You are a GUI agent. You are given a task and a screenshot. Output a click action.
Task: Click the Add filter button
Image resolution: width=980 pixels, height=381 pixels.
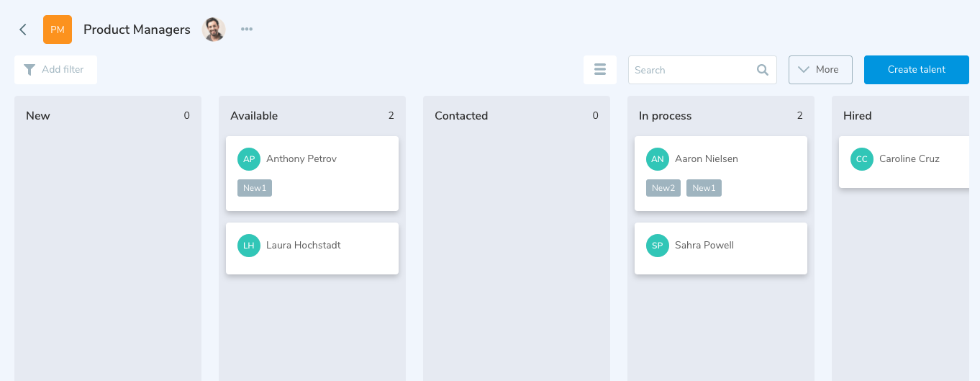55,70
